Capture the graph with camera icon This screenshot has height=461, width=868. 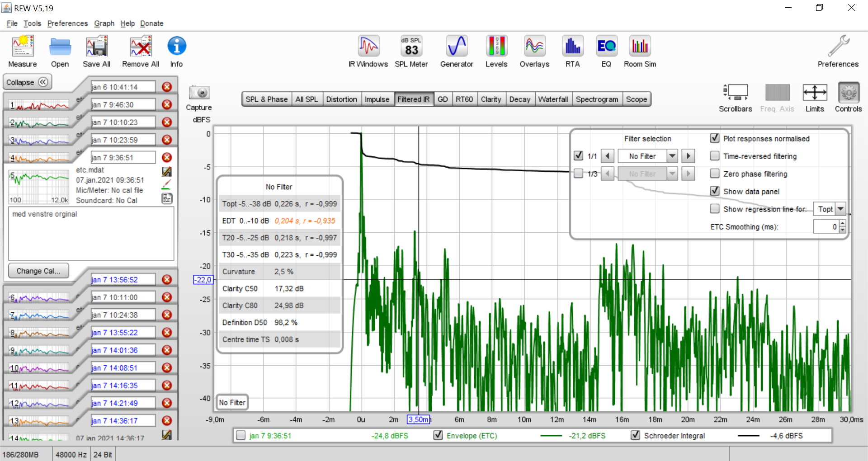click(199, 93)
